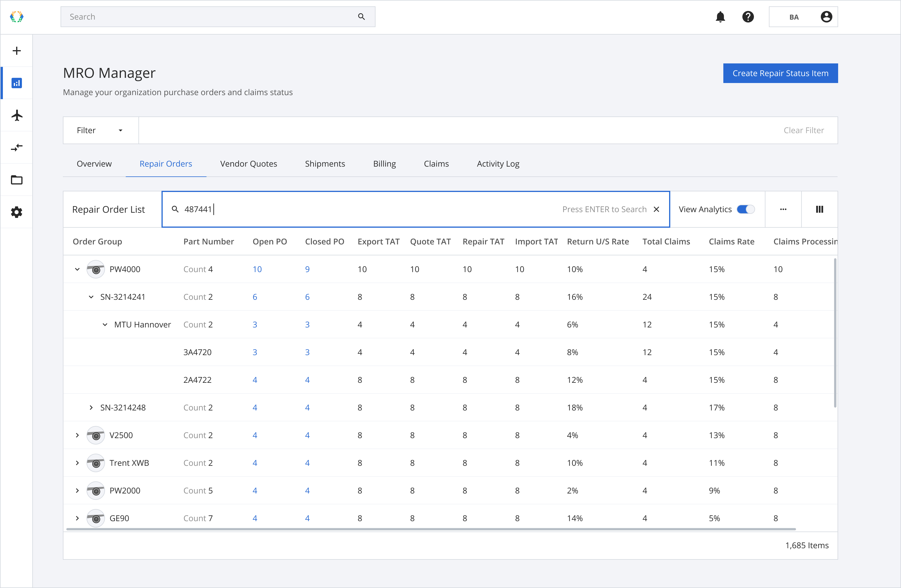The image size is (901, 588).
Task: Open the settings gear sidebar icon
Action: [x=17, y=212]
